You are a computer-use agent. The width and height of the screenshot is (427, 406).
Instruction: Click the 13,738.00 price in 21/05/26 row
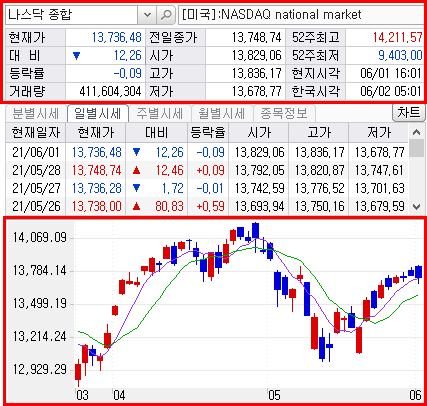tap(96, 206)
